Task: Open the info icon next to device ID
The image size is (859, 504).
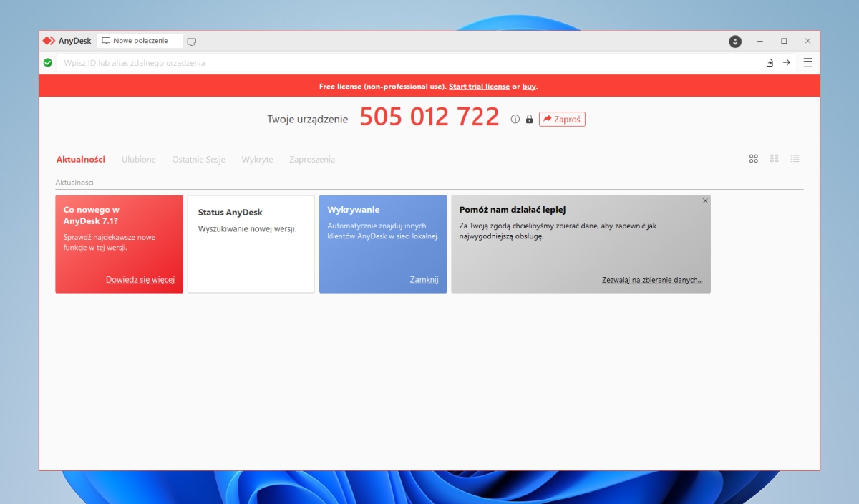Action: pos(515,119)
